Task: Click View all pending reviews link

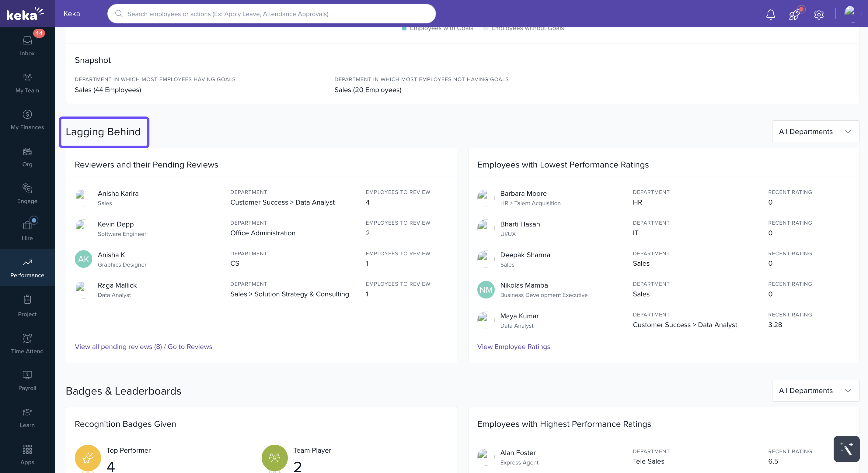Action: pos(118,347)
